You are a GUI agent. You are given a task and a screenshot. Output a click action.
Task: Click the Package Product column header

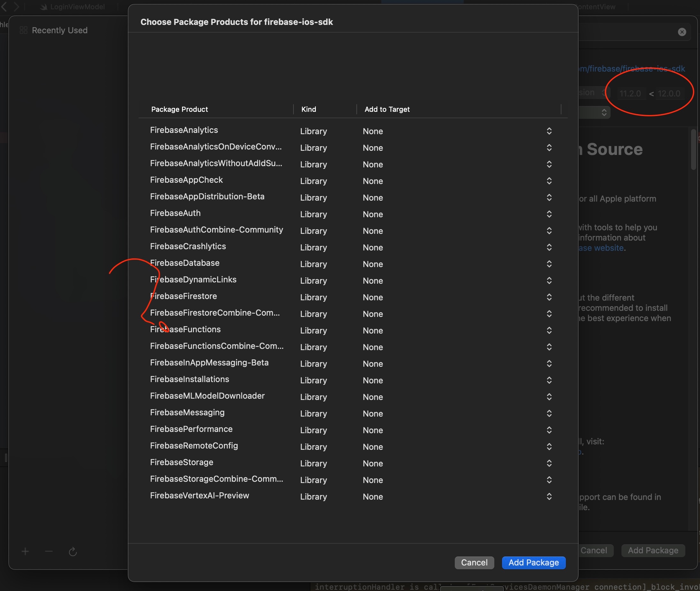[x=179, y=109]
